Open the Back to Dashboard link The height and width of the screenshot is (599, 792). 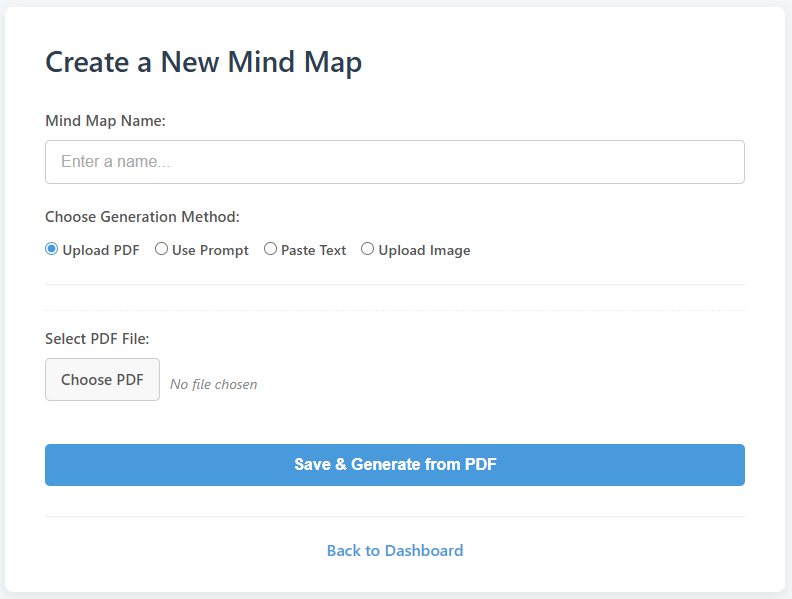[394, 551]
